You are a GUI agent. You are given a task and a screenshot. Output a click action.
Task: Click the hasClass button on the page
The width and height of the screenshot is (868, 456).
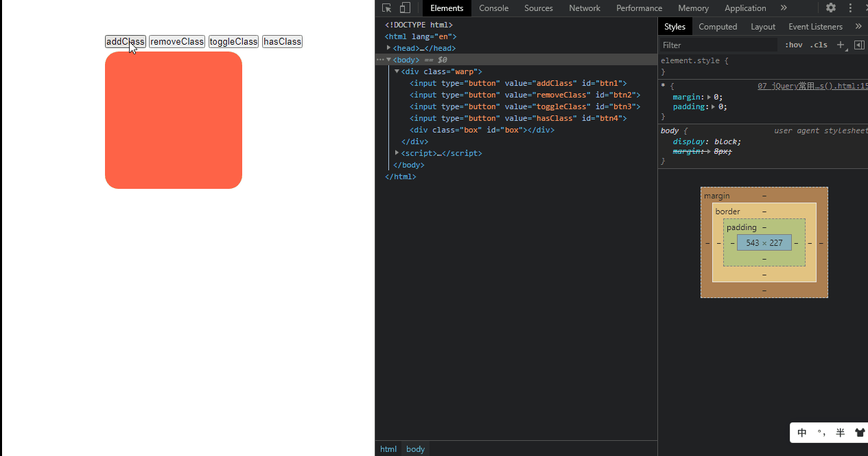(x=282, y=41)
